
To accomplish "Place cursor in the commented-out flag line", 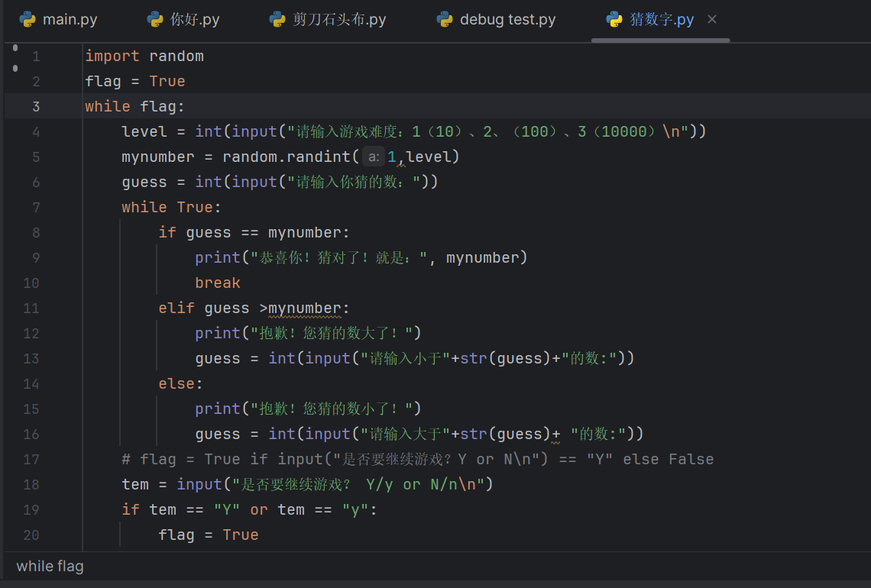I will [x=417, y=459].
